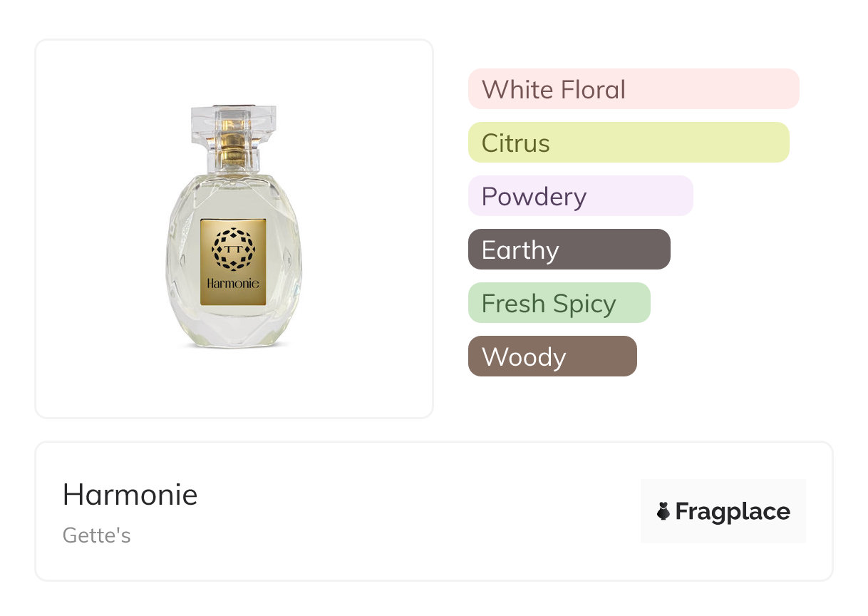Click the Woody accord bar

tap(552, 356)
